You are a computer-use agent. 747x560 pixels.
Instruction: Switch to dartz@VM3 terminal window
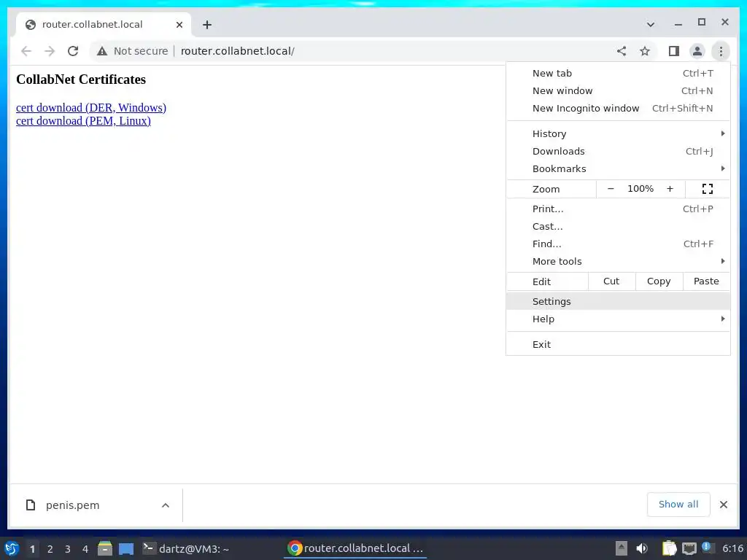pos(186,548)
